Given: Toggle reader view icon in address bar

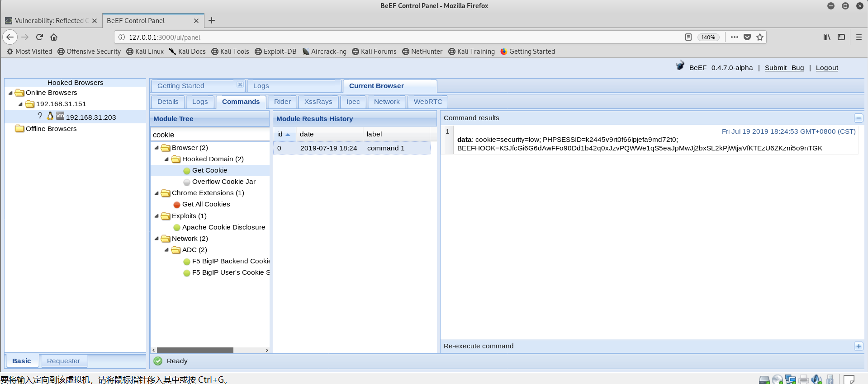Looking at the screenshot, I should pos(688,37).
